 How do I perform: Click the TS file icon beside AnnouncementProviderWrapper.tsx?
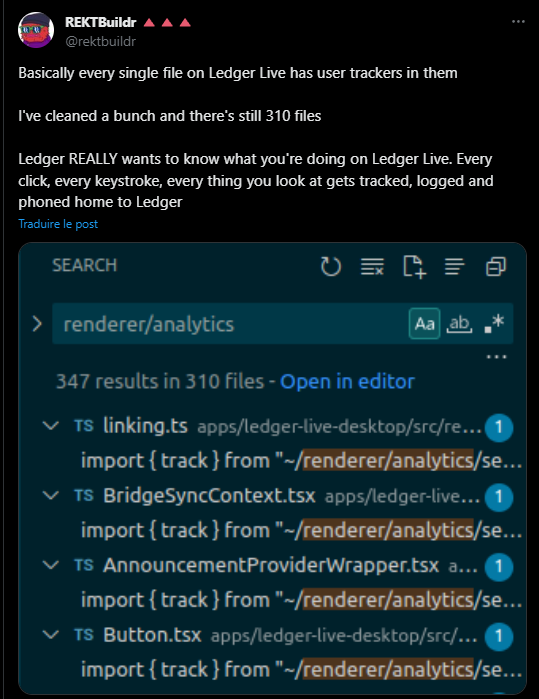pyautogui.click(x=84, y=565)
